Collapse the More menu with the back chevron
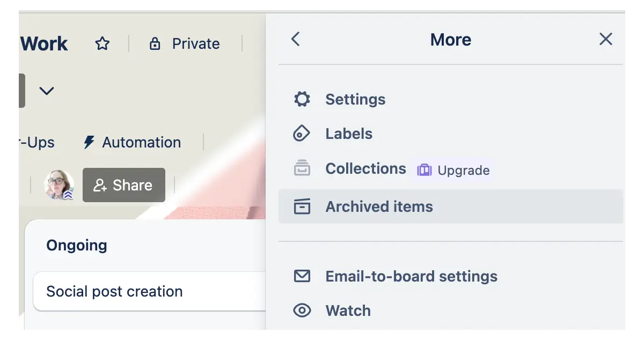The image size is (644, 340). [295, 39]
